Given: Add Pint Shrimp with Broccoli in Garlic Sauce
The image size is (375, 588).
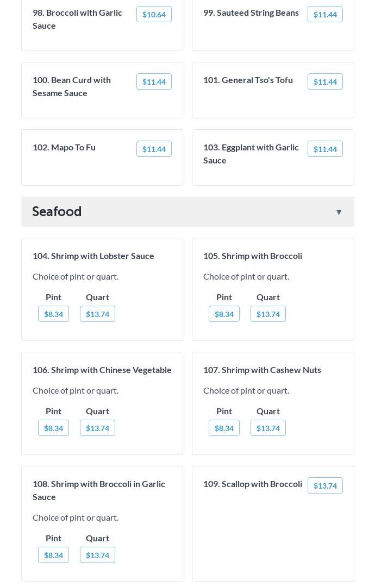Looking at the screenshot, I should pos(53,555).
